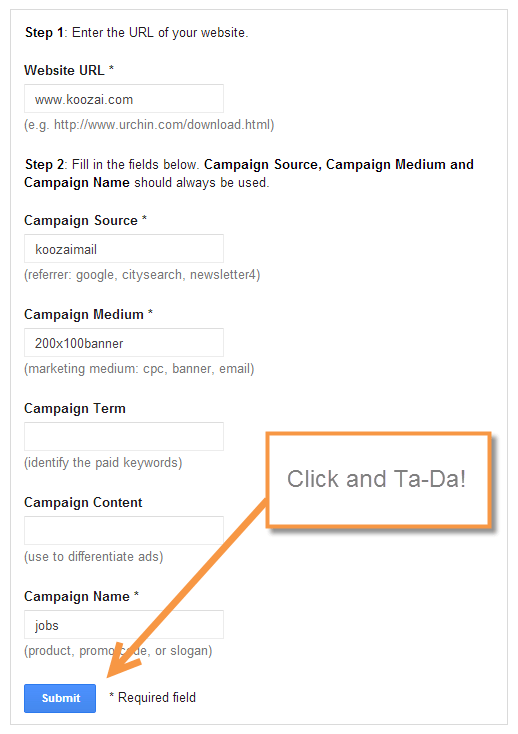Click the Campaign Content label

click(83, 502)
